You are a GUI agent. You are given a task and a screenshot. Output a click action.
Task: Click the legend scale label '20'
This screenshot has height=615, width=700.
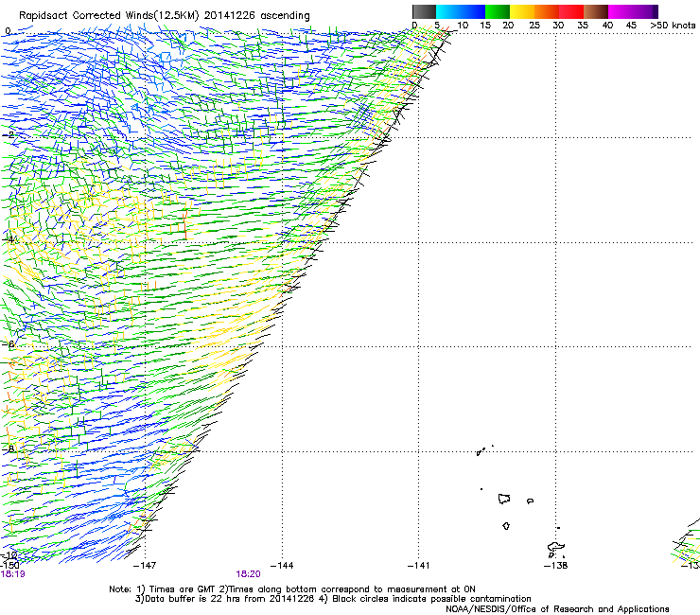(x=508, y=26)
